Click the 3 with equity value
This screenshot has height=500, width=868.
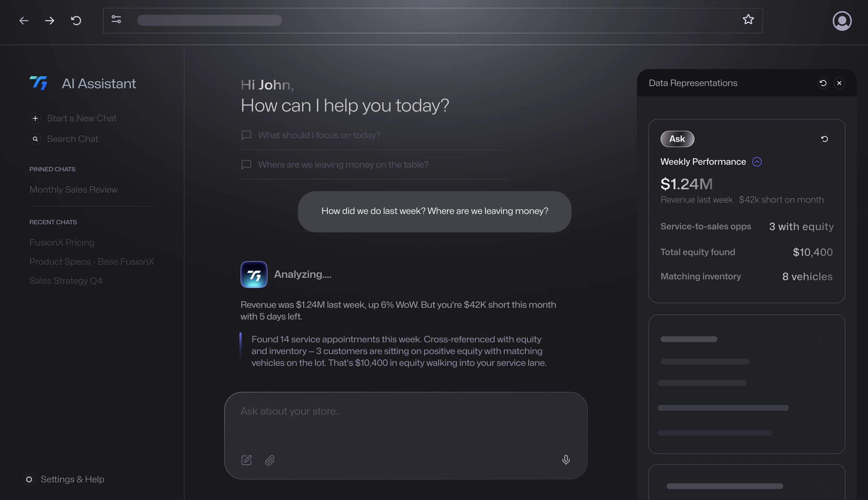point(801,226)
